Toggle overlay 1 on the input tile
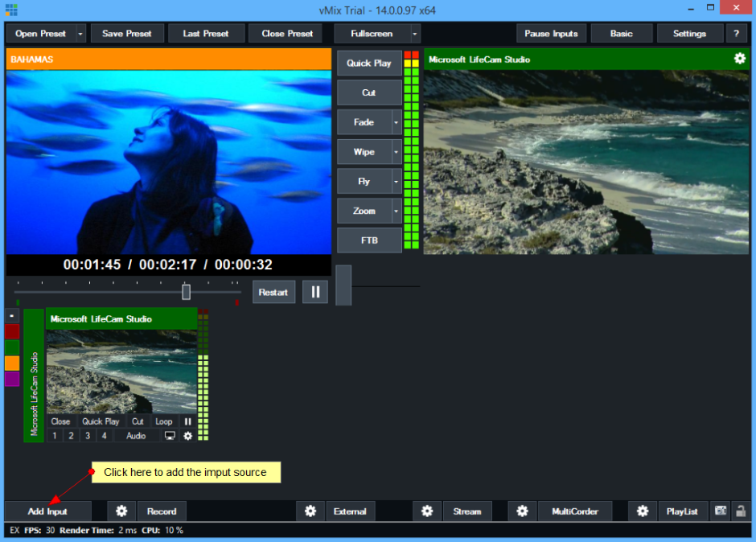Image resolution: width=756 pixels, height=542 pixels. pyautogui.click(x=55, y=436)
